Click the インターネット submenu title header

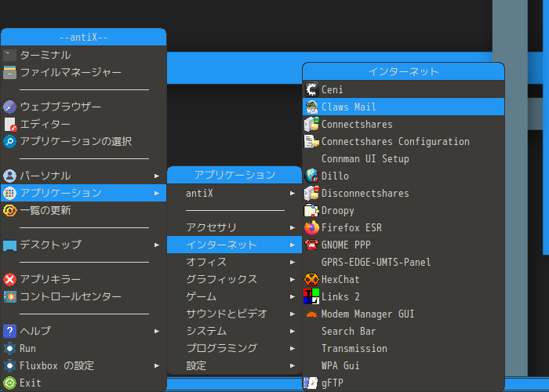pos(403,71)
